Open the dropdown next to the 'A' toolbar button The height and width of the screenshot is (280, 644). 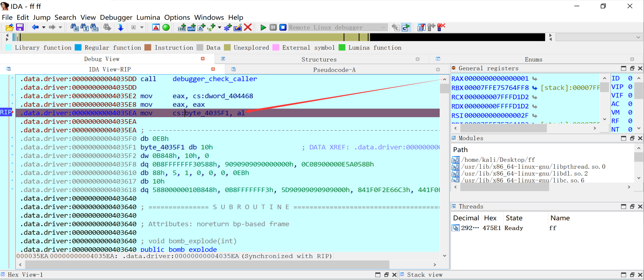click(x=142, y=28)
